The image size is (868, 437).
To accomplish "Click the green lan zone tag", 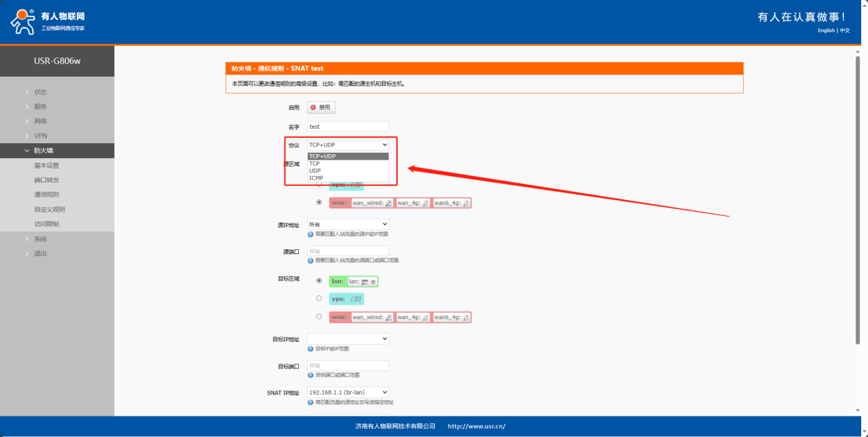I will pyautogui.click(x=354, y=281).
